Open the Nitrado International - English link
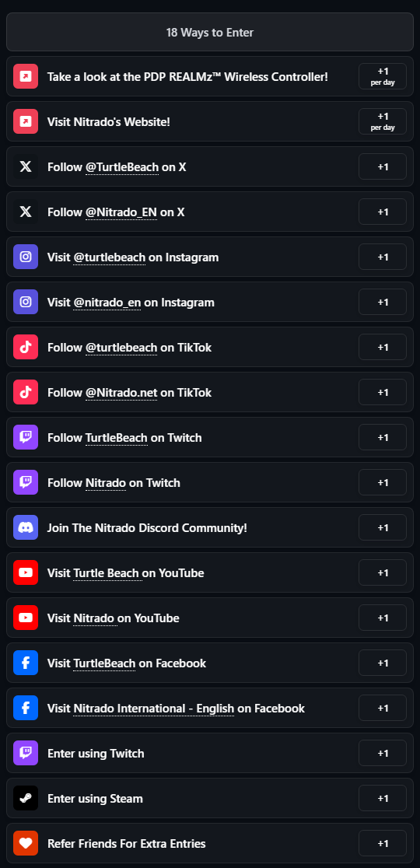 pyautogui.click(x=154, y=709)
